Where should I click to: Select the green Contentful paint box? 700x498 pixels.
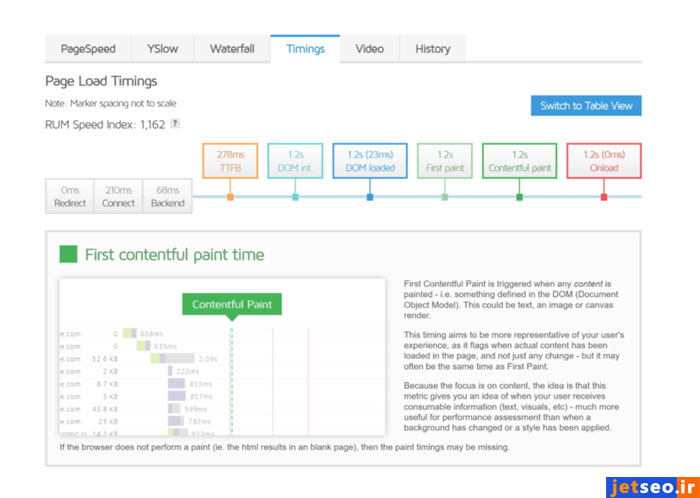[519, 161]
